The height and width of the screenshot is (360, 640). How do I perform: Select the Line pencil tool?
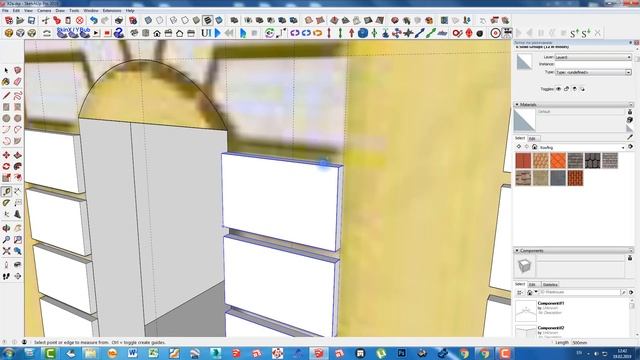(x=6, y=96)
